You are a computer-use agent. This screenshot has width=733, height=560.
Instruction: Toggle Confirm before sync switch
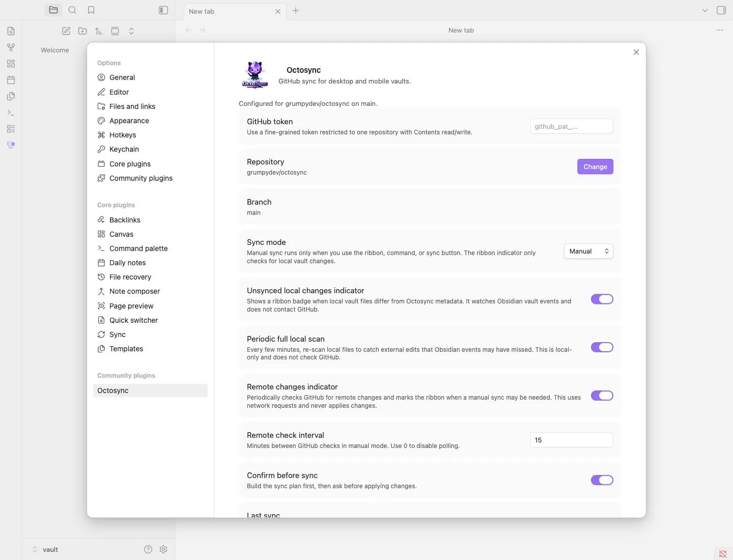(x=602, y=480)
